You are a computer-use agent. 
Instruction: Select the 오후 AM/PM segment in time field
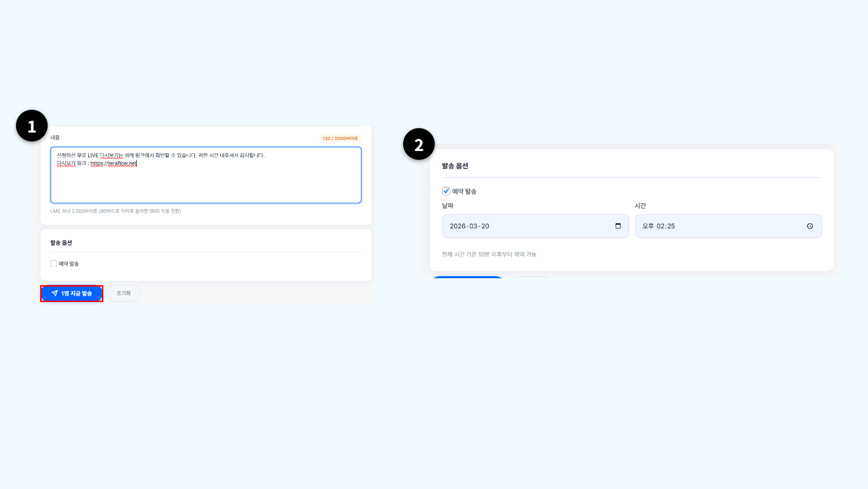[648, 226]
